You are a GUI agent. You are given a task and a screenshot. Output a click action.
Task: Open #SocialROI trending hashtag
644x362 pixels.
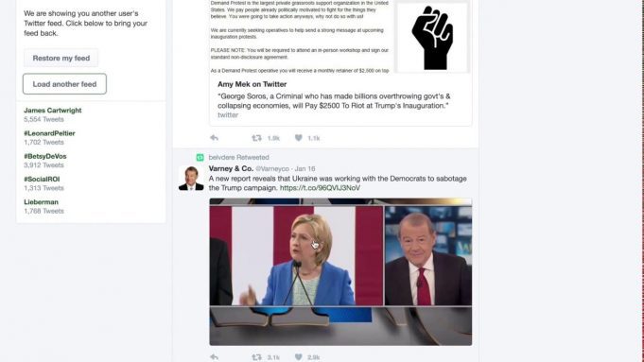42,179
